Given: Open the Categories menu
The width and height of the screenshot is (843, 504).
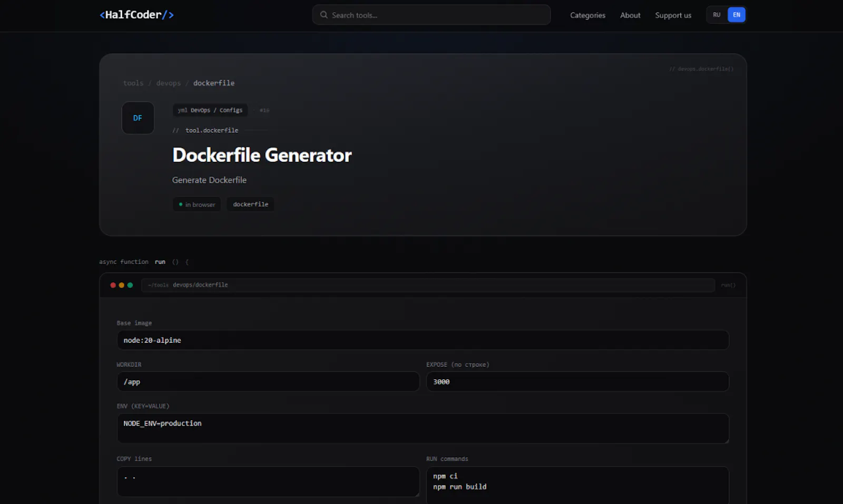Looking at the screenshot, I should click(x=587, y=15).
